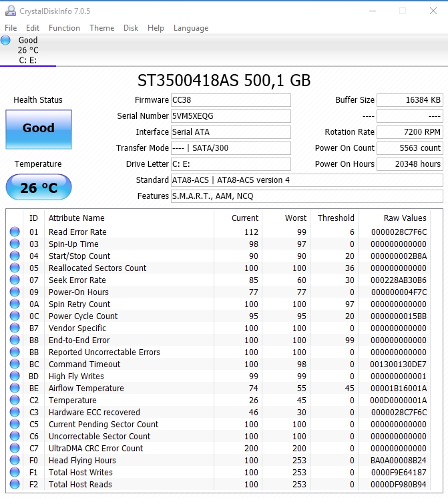
Task: Click the status orb for Total Host Writes
Action: (x=15, y=472)
